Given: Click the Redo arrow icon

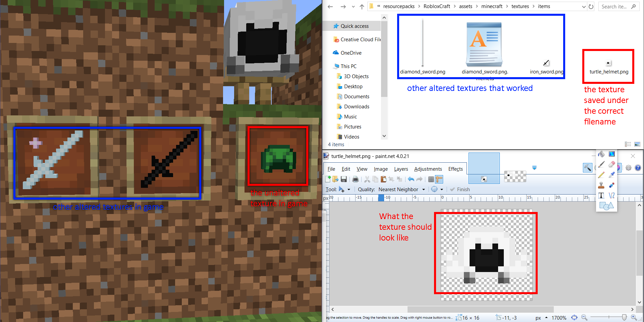Looking at the screenshot, I should (x=419, y=179).
